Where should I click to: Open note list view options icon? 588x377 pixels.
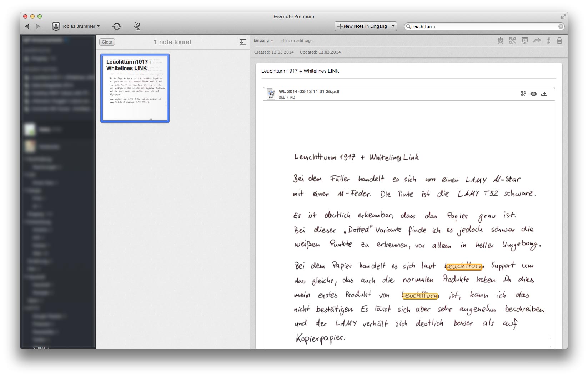point(243,42)
